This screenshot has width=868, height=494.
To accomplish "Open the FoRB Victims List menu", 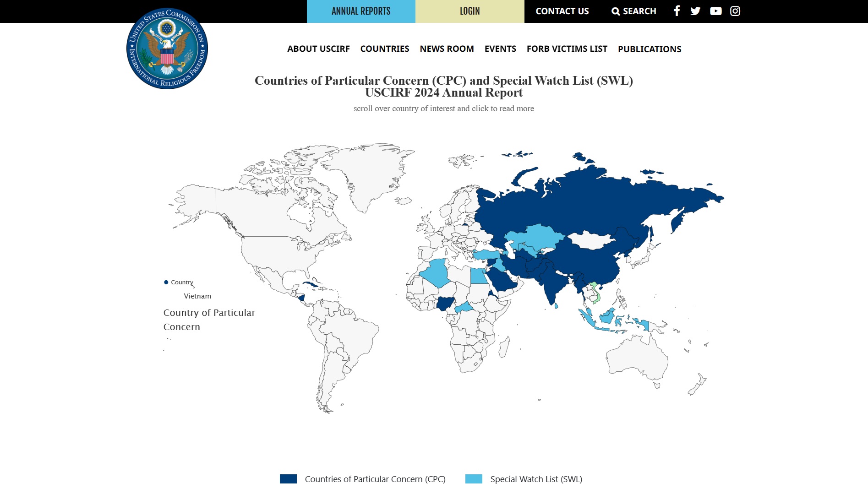I will coord(567,49).
